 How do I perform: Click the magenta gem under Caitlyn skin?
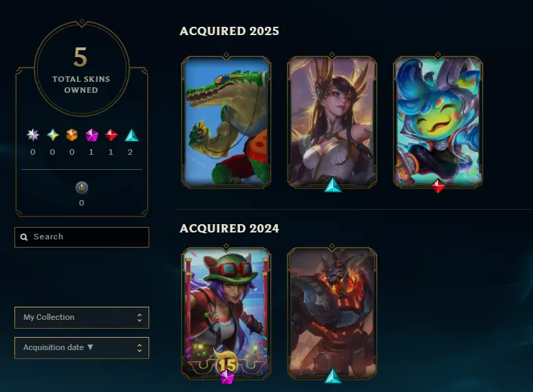[227, 377]
